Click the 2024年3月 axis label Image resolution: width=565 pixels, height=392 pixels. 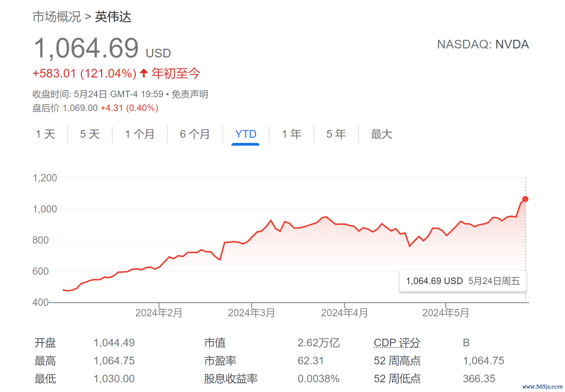click(251, 313)
